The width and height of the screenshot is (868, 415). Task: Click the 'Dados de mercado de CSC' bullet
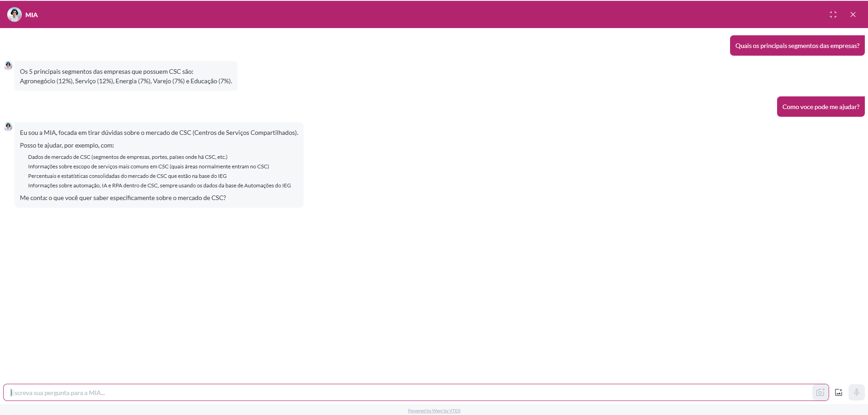pyautogui.click(x=128, y=157)
